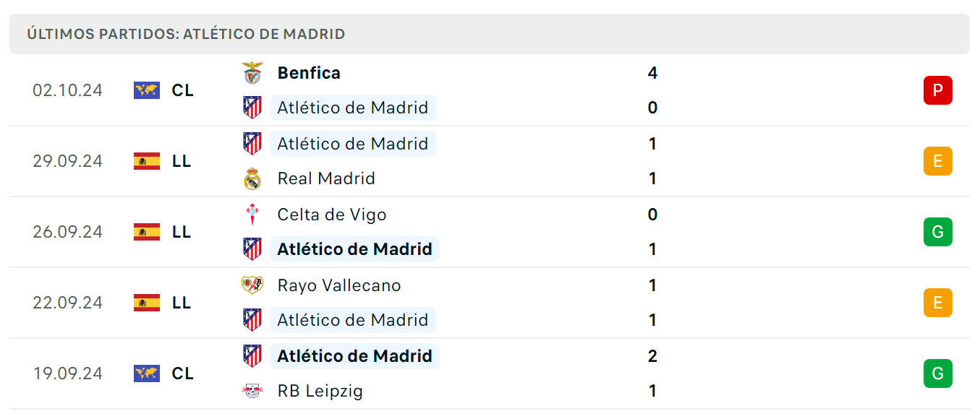Click green G badge for Celta match

click(938, 232)
